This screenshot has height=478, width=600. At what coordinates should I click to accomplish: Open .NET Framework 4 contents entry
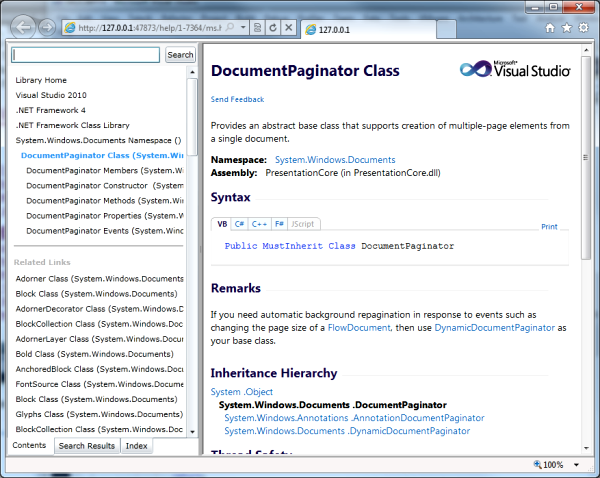pyautogui.click(x=51, y=110)
